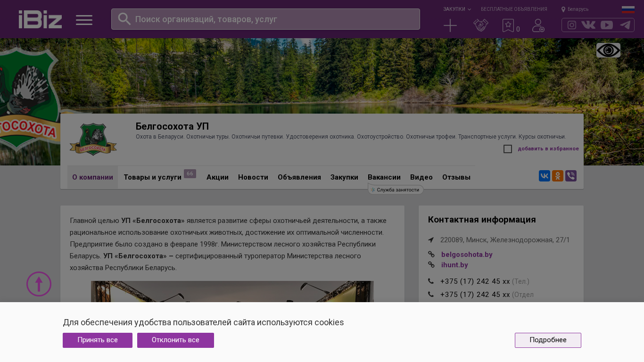Click the user registration icon

(538, 25)
